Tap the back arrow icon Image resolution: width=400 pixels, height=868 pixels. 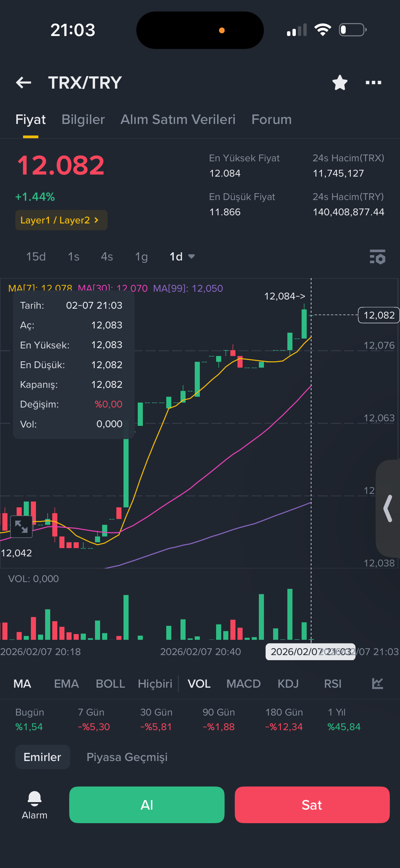[x=23, y=83]
